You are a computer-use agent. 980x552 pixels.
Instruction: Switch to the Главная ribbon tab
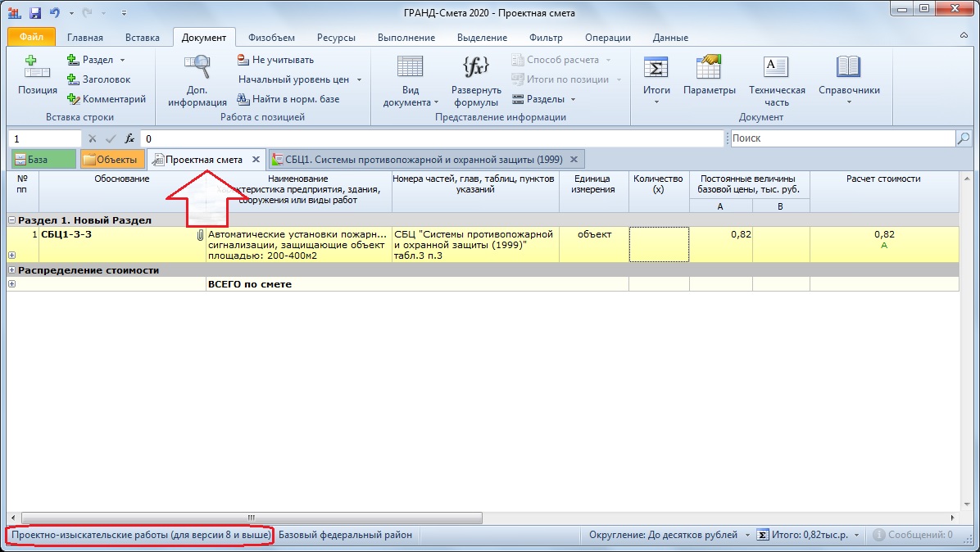click(85, 38)
